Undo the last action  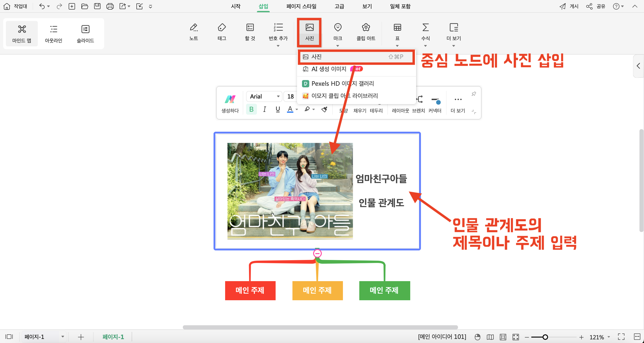click(x=42, y=6)
